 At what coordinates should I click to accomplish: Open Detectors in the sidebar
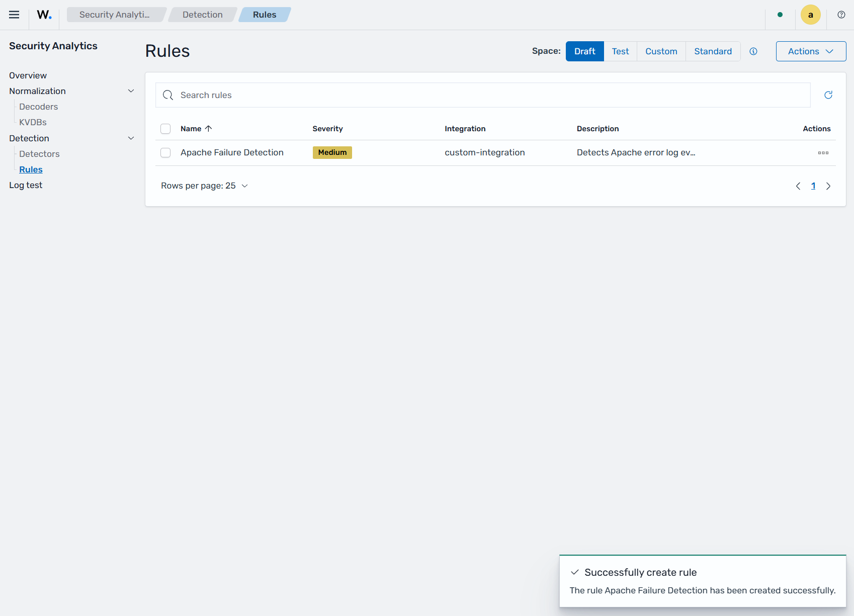[x=39, y=154]
